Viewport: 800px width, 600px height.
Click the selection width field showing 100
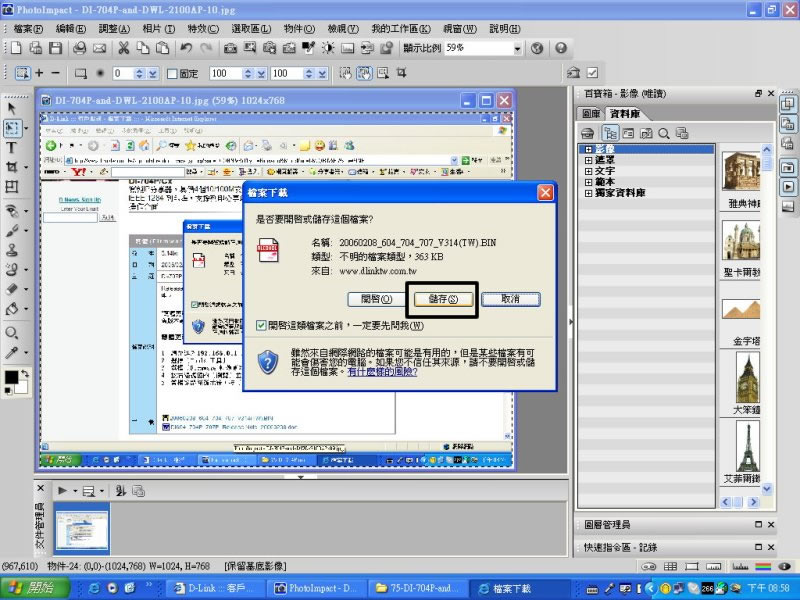point(225,74)
